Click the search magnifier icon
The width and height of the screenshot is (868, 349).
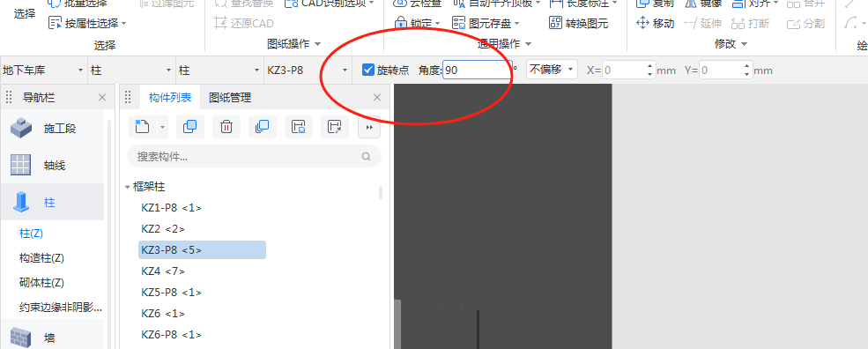pyautogui.click(x=366, y=157)
